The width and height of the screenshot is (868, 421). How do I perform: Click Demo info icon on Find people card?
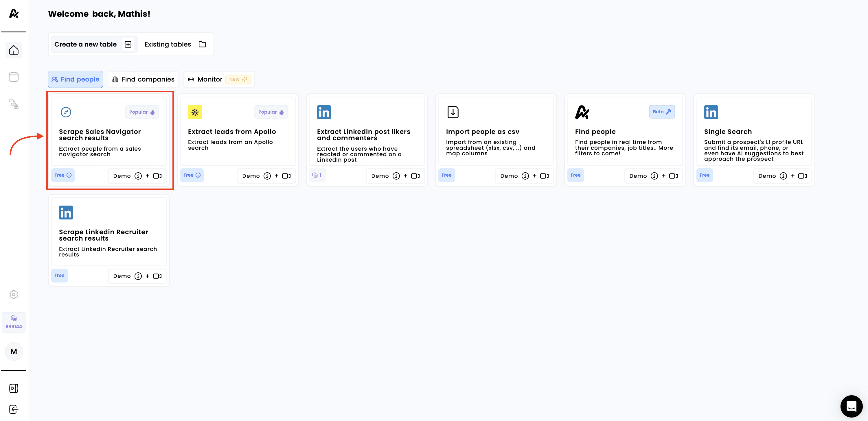pyautogui.click(x=654, y=176)
